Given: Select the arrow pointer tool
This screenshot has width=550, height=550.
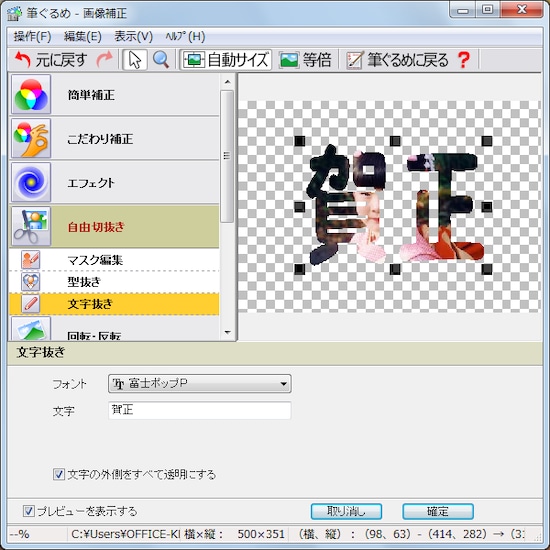Looking at the screenshot, I should point(135,60).
